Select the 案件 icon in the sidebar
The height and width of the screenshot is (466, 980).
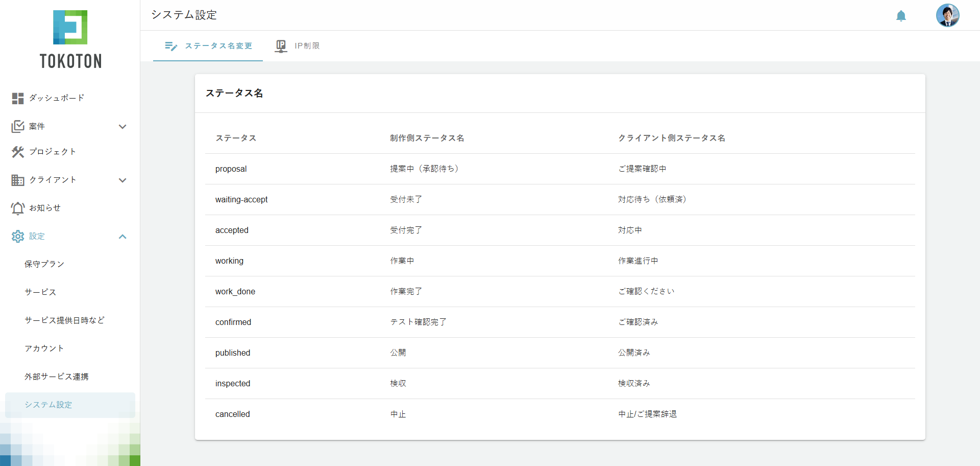(17, 126)
